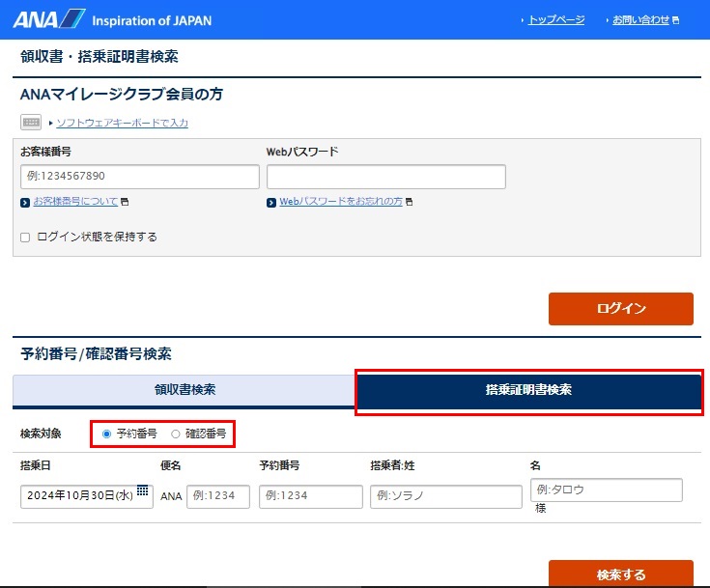Enable ログイン状態を保持する checkbox
The height and width of the screenshot is (588, 710).
25,238
